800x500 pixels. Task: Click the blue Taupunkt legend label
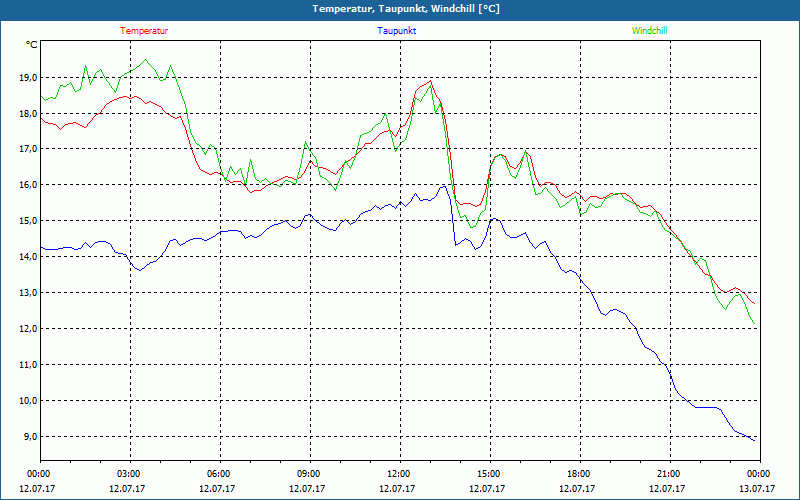pyautogui.click(x=396, y=31)
